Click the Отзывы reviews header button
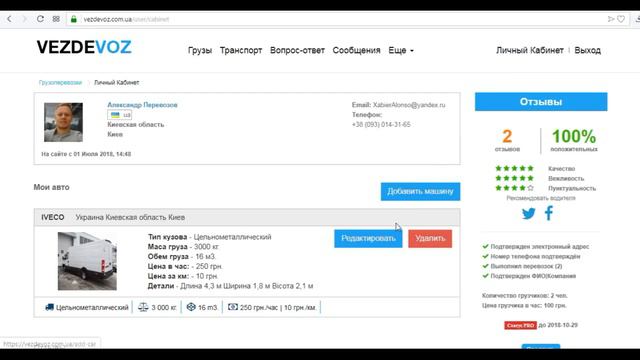 point(541,102)
